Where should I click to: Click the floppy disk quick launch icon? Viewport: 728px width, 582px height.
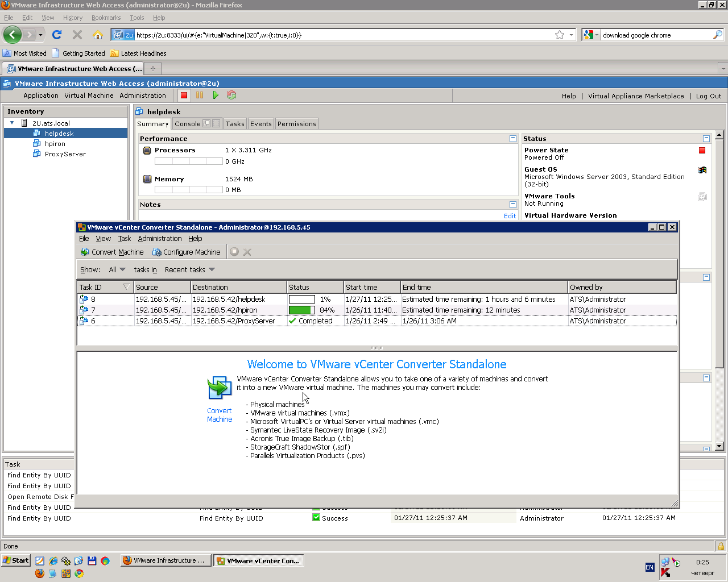point(92,561)
